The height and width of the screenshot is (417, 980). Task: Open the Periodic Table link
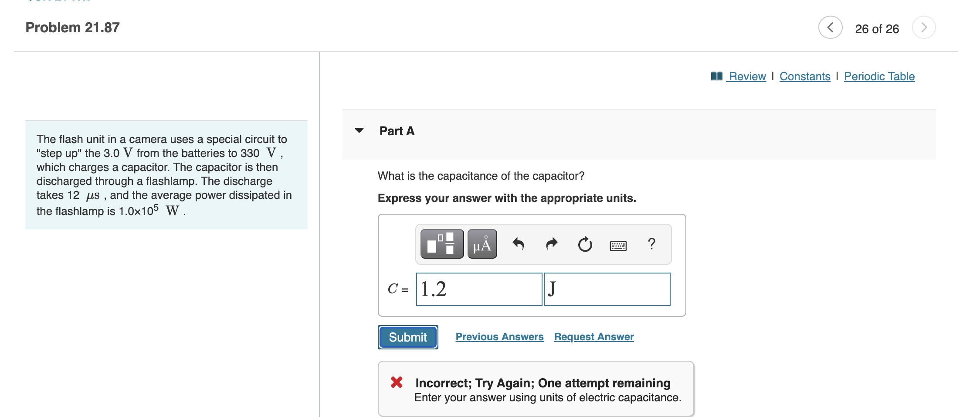[879, 76]
